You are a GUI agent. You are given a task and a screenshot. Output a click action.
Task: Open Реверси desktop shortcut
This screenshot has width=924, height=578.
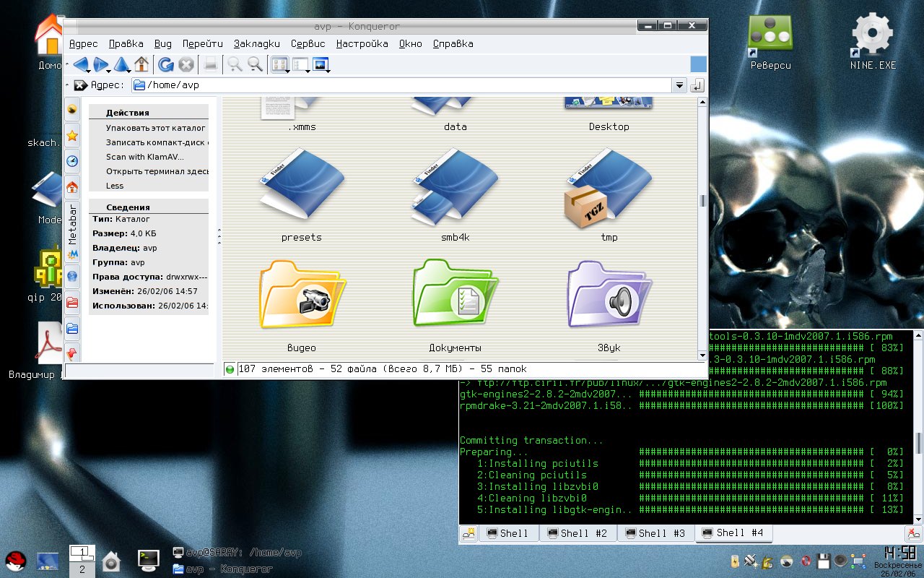click(770, 42)
